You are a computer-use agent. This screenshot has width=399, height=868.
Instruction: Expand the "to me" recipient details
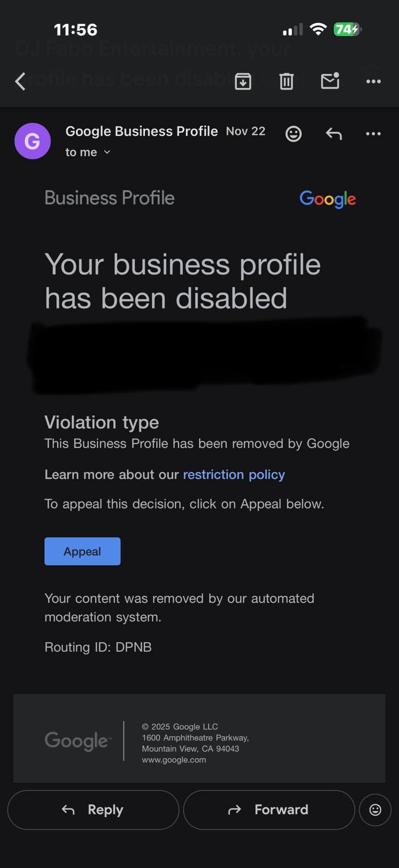pyautogui.click(x=88, y=152)
